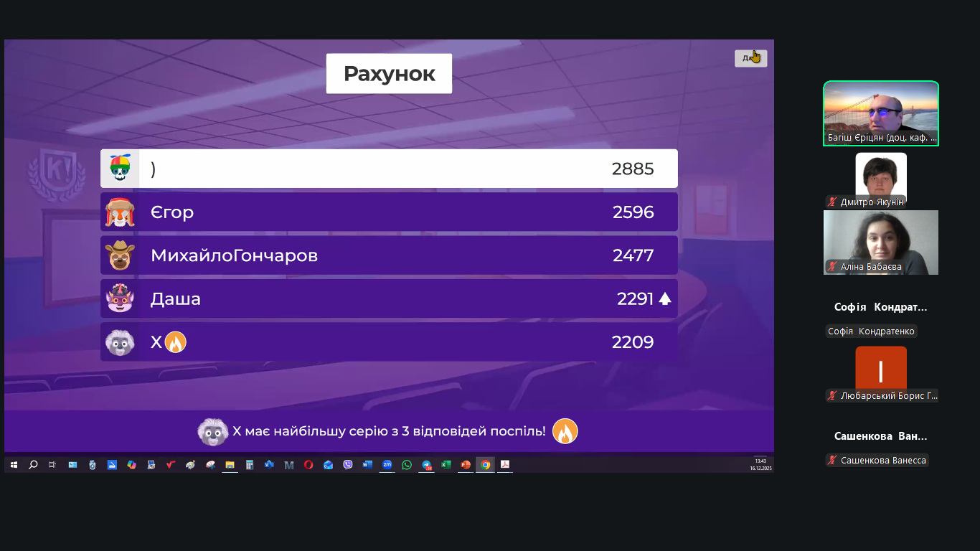980x551 pixels.
Task: Click Любарський Борис's muted microphone icon
Action: click(x=832, y=396)
